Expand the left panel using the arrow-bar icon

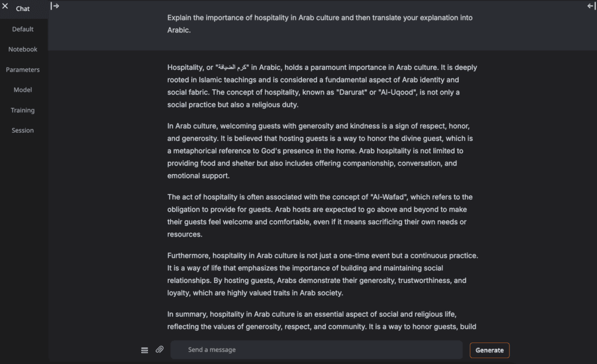55,6
